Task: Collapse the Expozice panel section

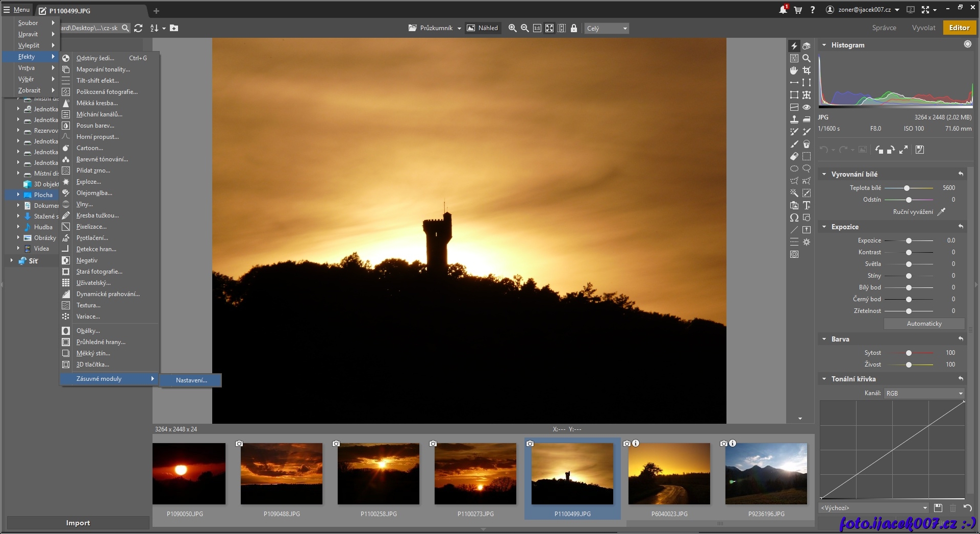Action: coord(824,227)
